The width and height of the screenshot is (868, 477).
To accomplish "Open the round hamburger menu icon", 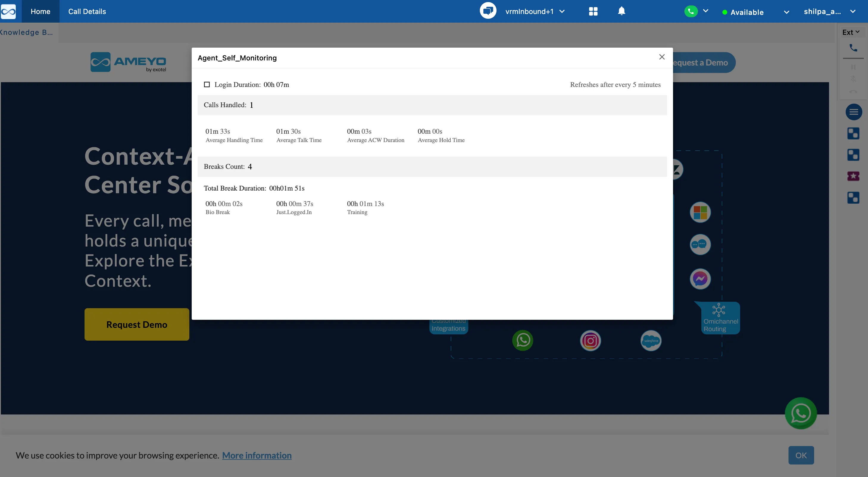I will tap(853, 112).
